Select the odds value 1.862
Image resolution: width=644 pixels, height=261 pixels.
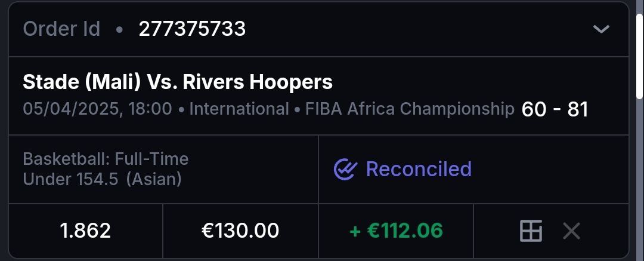[x=85, y=231]
